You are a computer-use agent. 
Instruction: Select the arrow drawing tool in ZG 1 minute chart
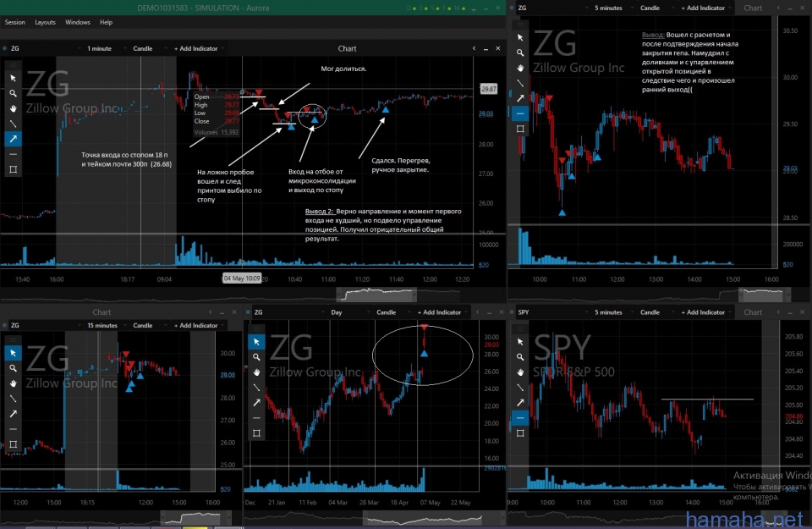click(x=13, y=139)
